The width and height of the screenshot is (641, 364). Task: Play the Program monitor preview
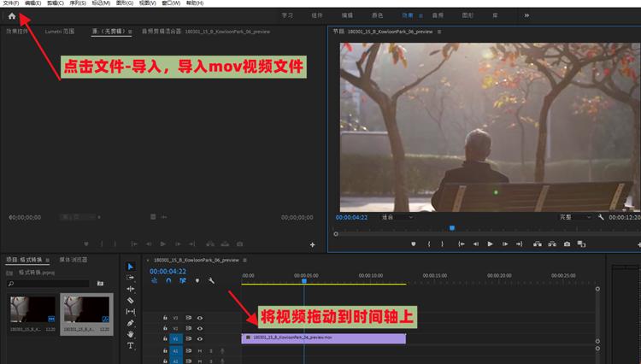pyautogui.click(x=491, y=244)
